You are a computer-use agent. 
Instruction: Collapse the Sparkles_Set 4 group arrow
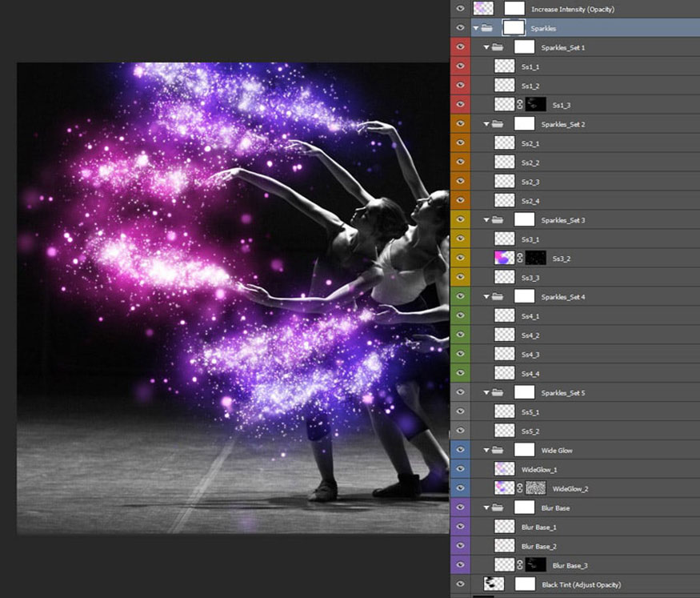(486, 296)
